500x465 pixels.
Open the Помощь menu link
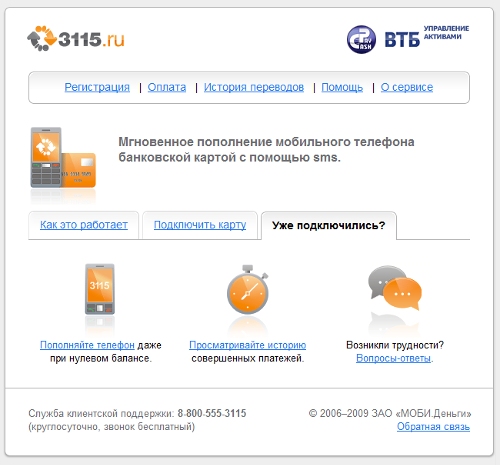tap(342, 87)
